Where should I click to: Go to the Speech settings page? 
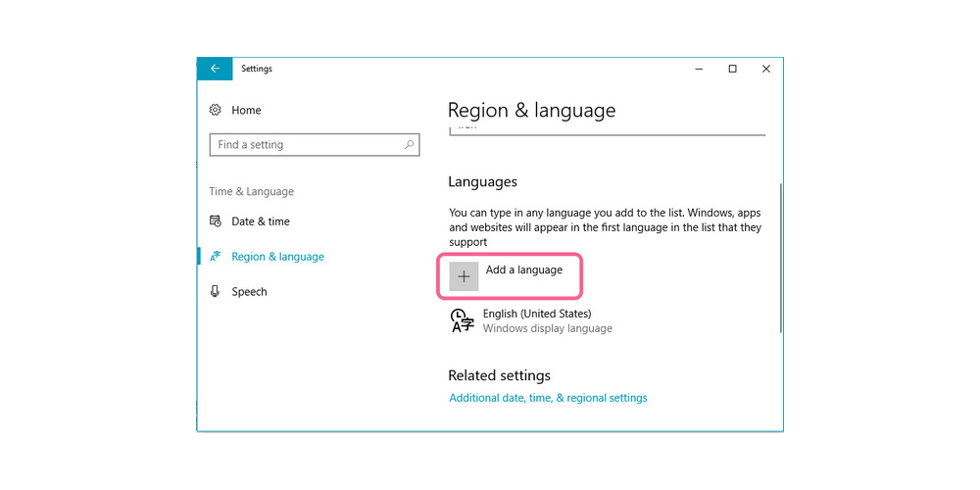pos(249,292)
